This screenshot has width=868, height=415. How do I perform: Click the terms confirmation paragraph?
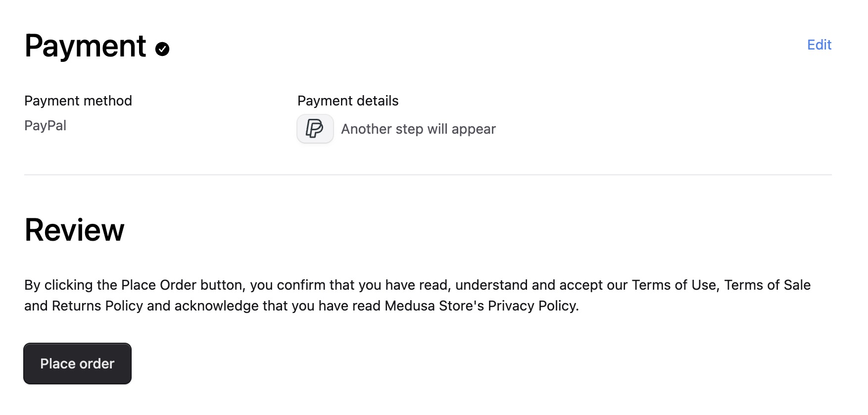(x=417, y=295)
